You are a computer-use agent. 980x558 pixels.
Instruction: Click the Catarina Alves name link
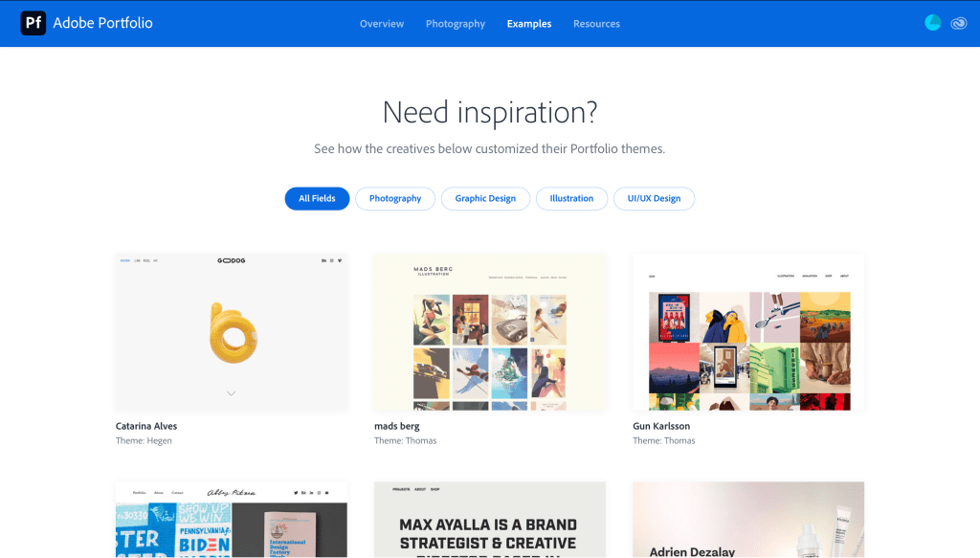tap(146, 426)
